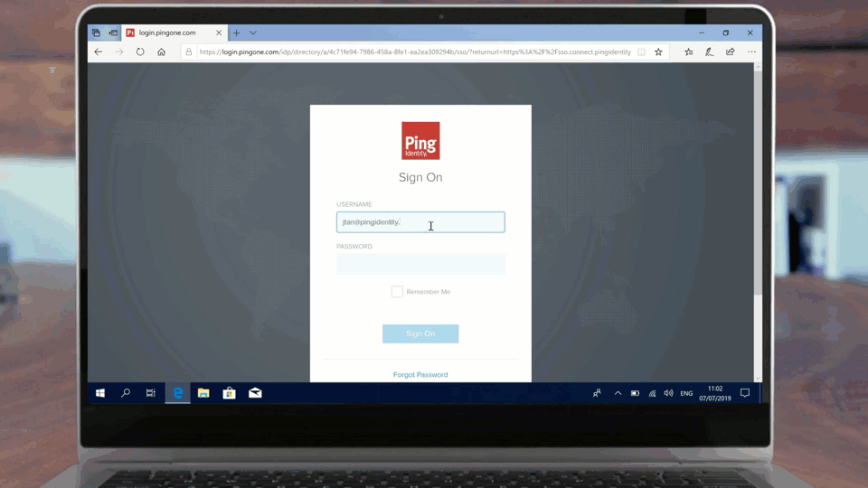Click the Password input field
This screenshot has width=868, height=488.
[420, 264]
